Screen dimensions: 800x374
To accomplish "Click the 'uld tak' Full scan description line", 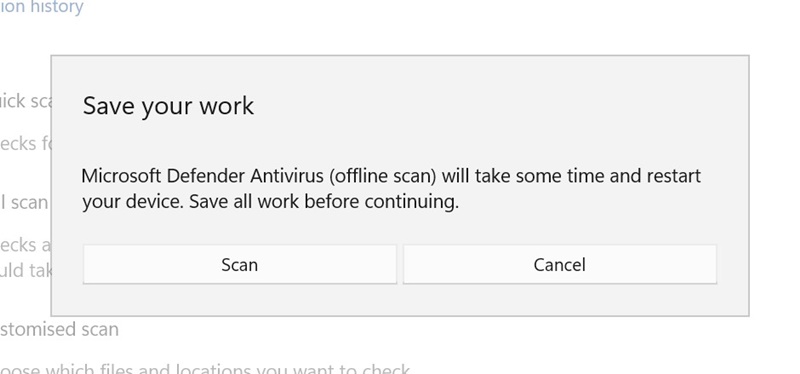I will pos(26,270).
